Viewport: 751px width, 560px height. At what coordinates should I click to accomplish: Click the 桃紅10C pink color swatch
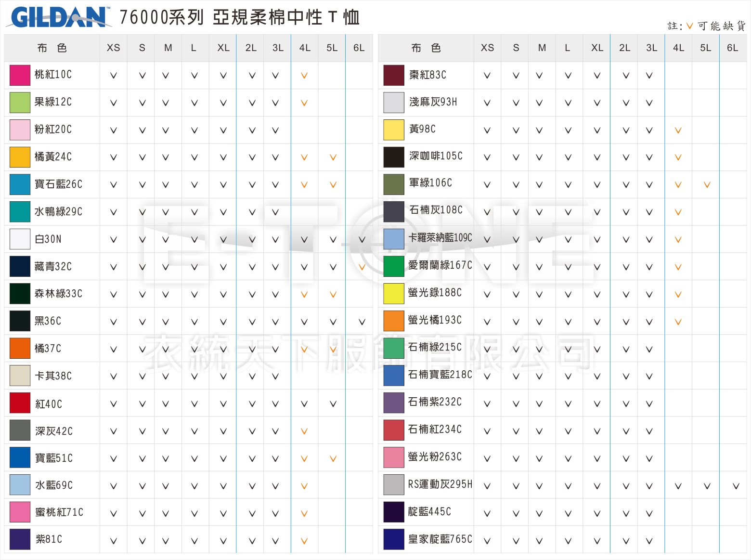point(20,75)
